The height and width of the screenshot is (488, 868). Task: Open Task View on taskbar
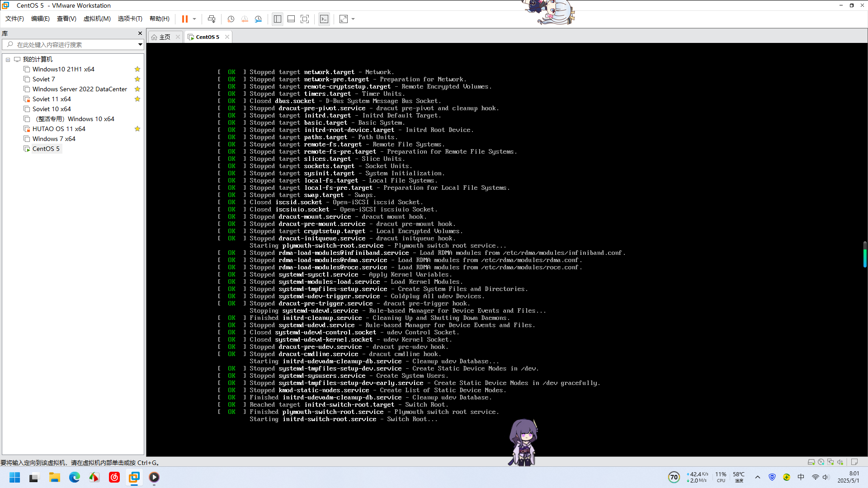coord(34,477)
